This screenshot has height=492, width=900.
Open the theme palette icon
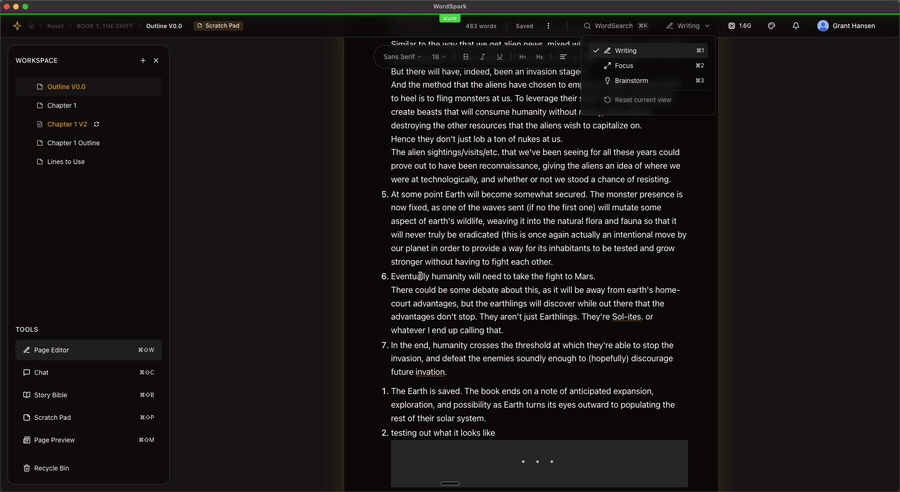tap(771, 26)
